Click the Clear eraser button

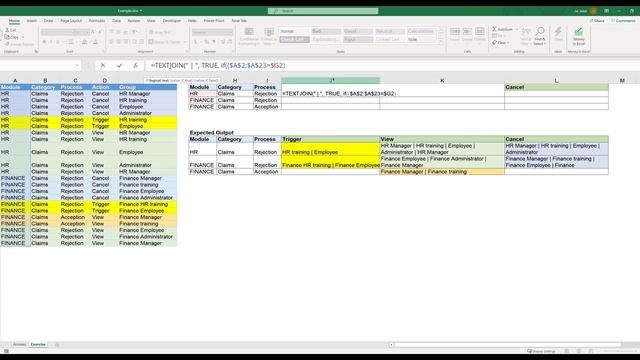click(x=499, y=42)
